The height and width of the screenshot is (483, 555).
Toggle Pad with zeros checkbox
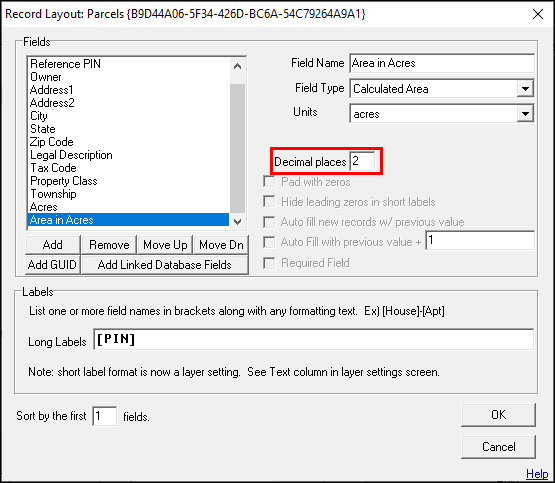269,182
